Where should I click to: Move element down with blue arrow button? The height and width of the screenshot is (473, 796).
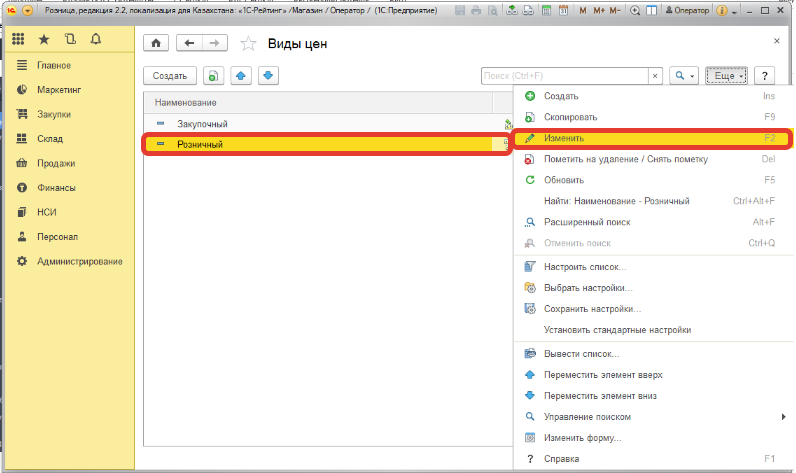(x=268, y=76)
